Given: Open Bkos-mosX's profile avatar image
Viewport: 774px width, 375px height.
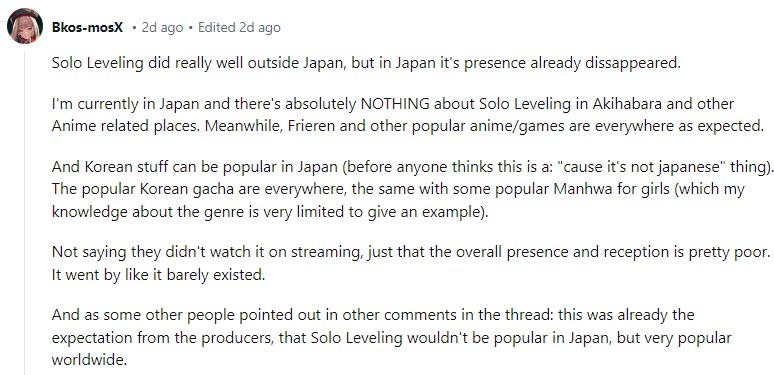Looking at the screenshot, I should pyautogui.click(x=25, y=26).
